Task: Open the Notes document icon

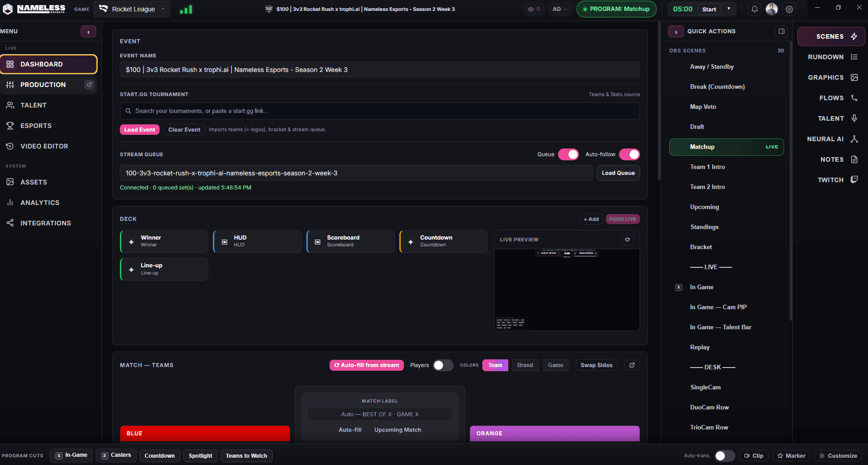Action: (x=854, y=159)
